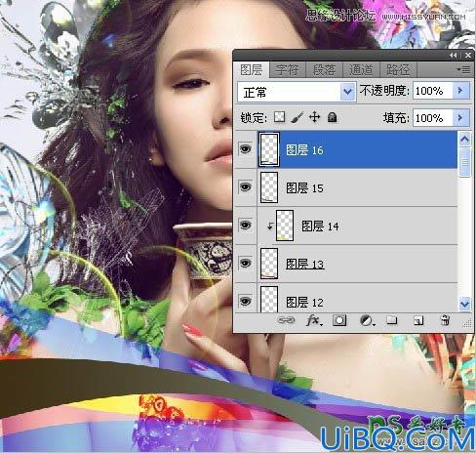Add a layer mask

click(x=339, y=320)
